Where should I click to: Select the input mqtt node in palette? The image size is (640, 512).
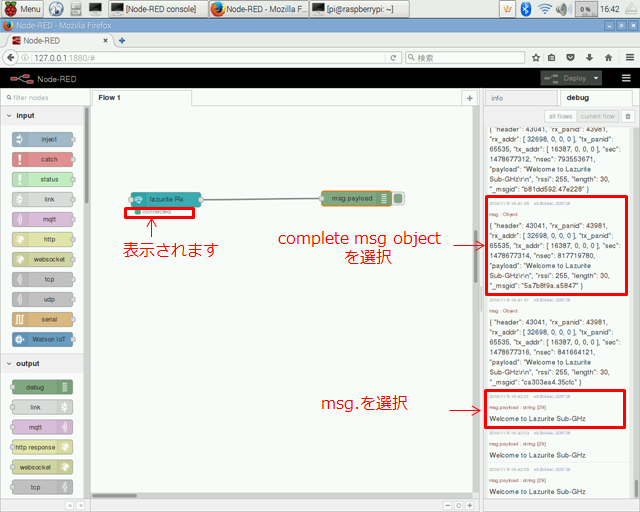point(43,219)
